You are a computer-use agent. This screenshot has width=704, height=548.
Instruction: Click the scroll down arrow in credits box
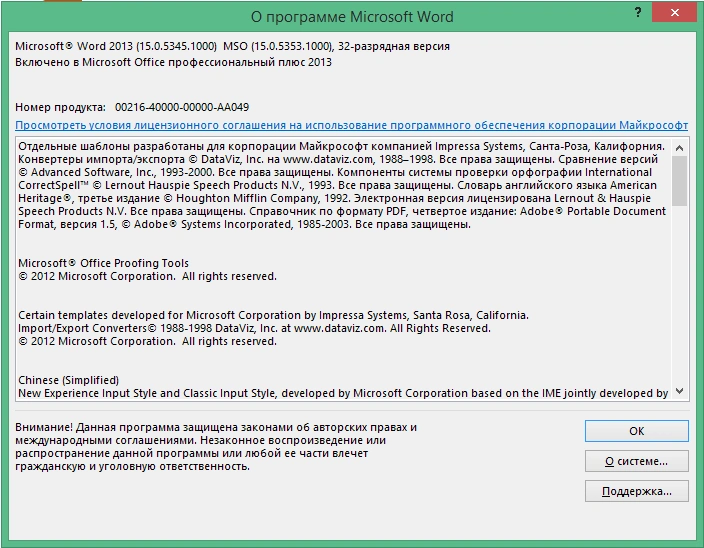pyautogui.click(x=680, y=391)
